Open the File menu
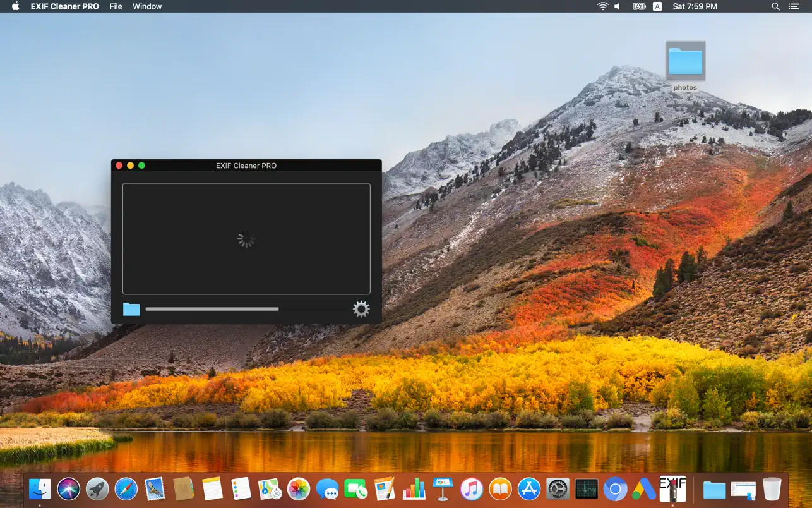Viewport: 812px width, 508px height. [x=116, y=6]
